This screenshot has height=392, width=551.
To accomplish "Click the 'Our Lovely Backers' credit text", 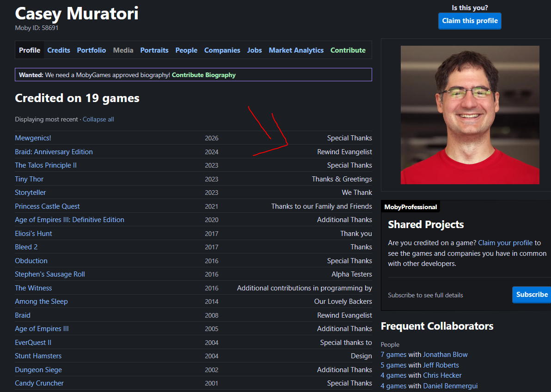I will (343, 302).
